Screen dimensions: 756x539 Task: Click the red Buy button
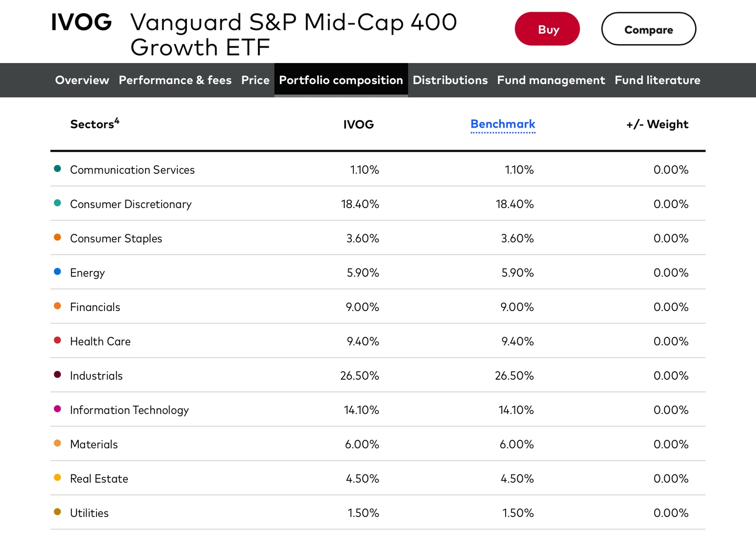click(x=547, y=29)
